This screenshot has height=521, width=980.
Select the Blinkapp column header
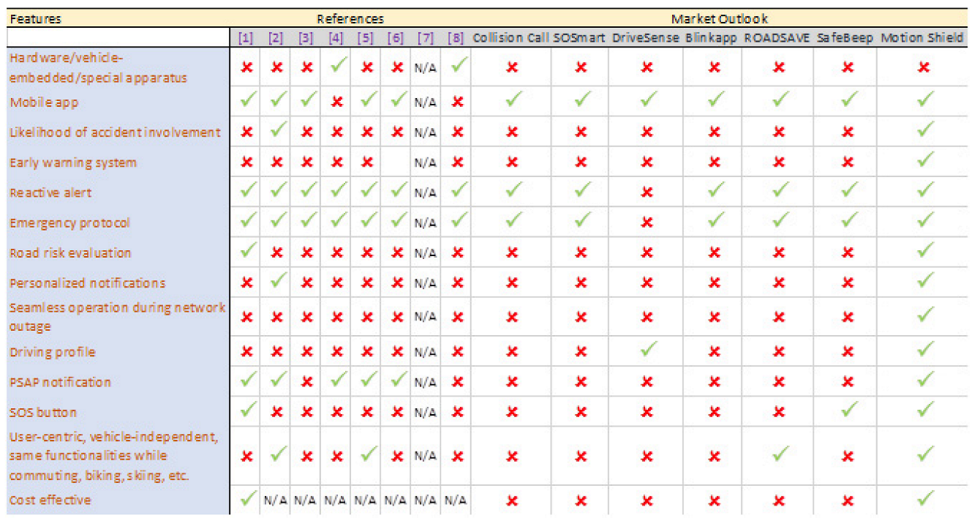[711, 38]
